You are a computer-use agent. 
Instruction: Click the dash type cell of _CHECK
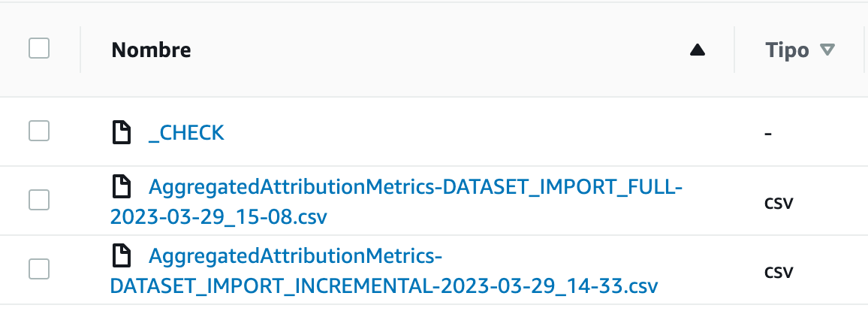click(767, 134)
